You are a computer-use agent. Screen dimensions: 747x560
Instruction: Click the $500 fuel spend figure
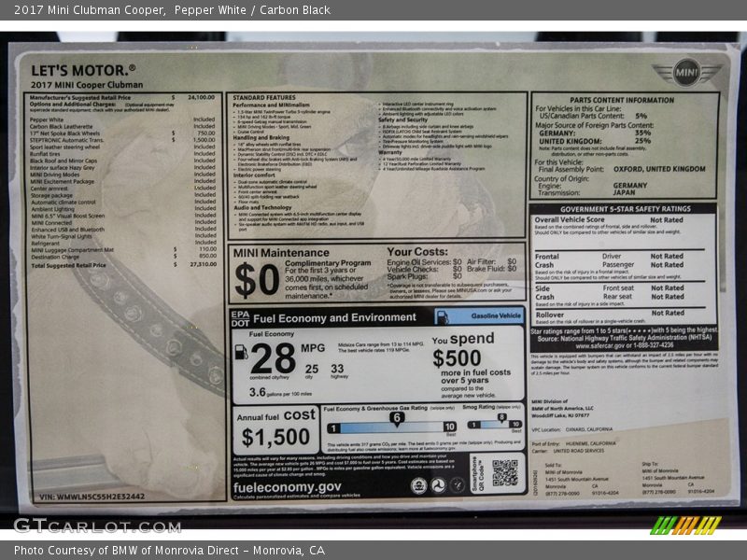coord(457,358)
